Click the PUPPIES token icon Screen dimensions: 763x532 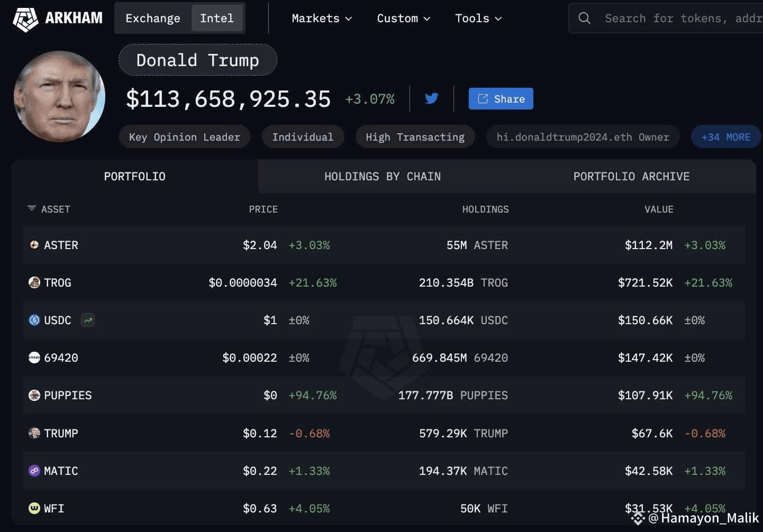(34, 395)
